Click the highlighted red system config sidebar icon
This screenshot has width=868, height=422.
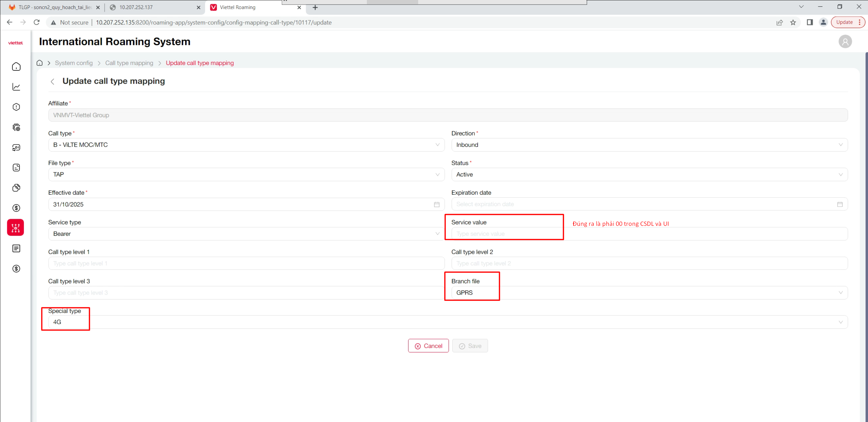pos(15,228)
